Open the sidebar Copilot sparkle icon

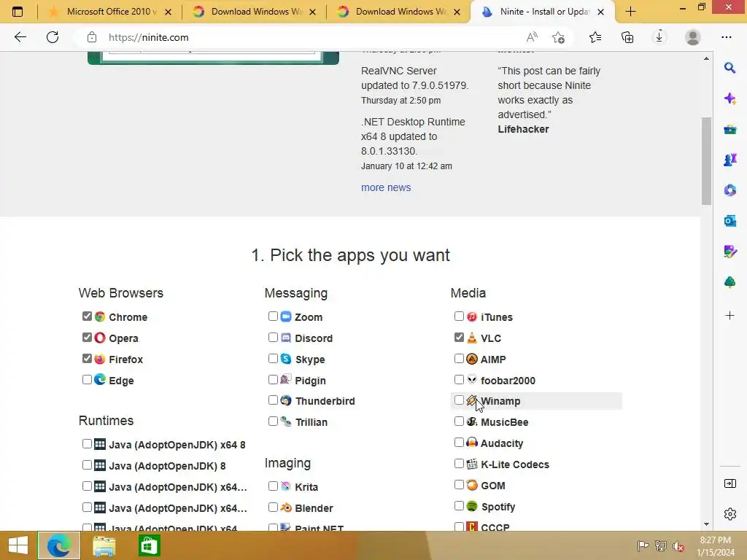(x=729, y=98)
